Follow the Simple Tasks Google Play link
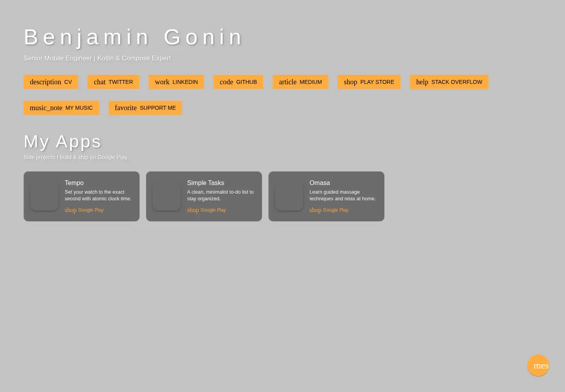The image size is (565, 392). pyautogui.click(x=206, y=210)
